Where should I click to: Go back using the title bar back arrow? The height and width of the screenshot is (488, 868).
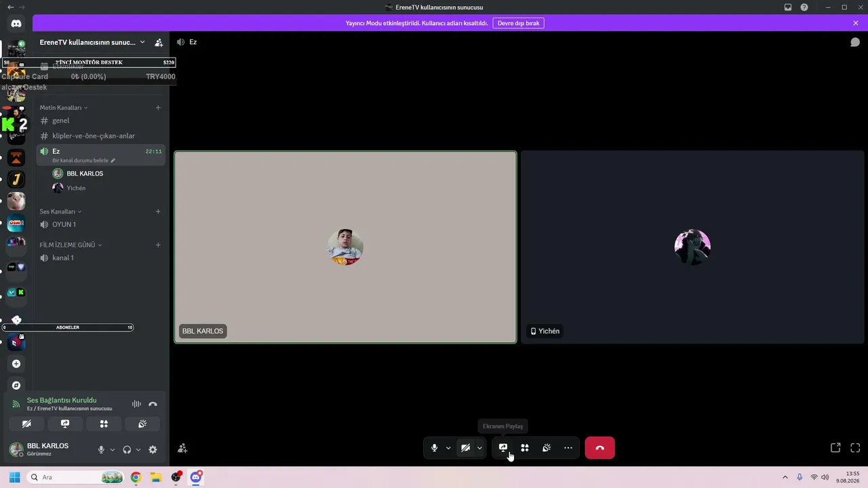pyautogui.click(x=10, y=7)
